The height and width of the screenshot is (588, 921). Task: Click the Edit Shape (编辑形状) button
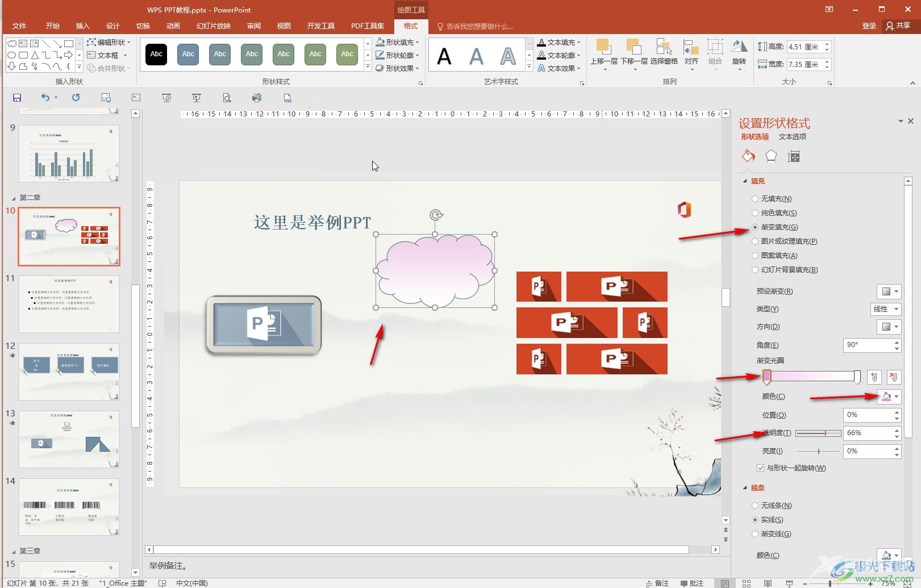(109, 42)
